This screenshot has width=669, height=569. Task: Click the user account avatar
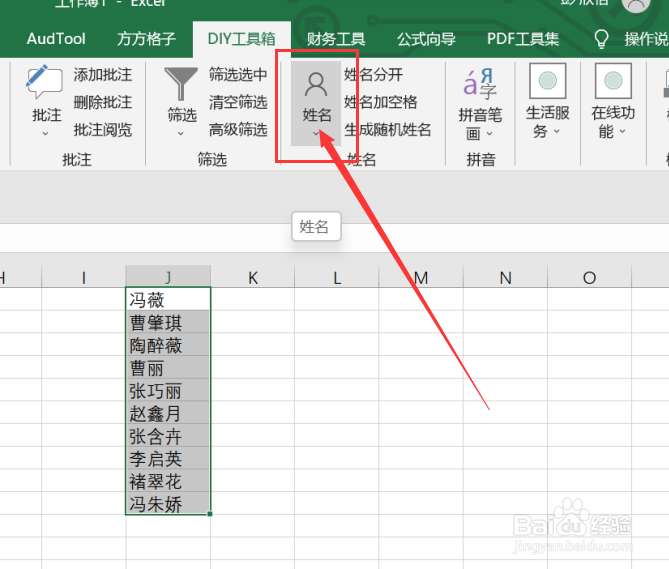pyautogui.click(x=636, y=5)
